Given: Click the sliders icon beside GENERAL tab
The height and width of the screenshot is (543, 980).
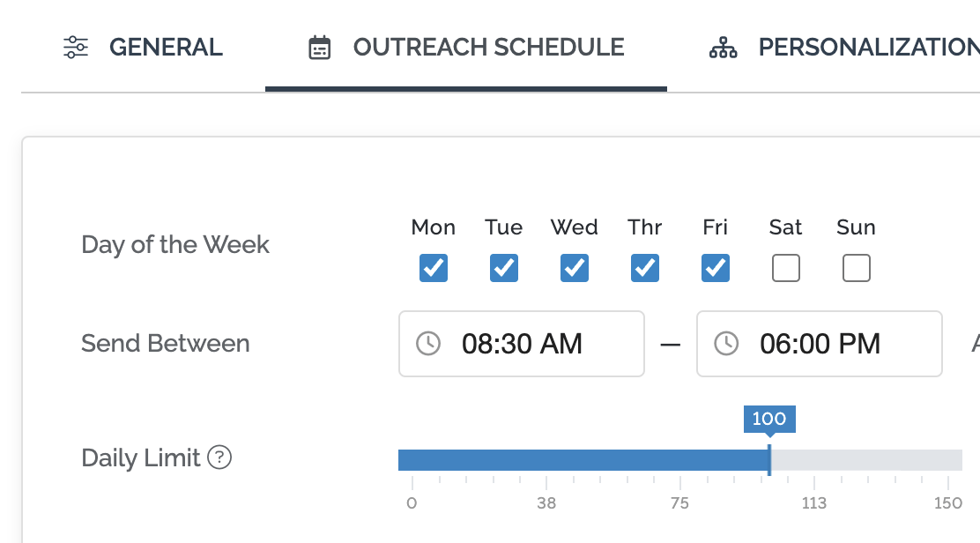Looking at the screenshot, I should [x=75, y=47].
